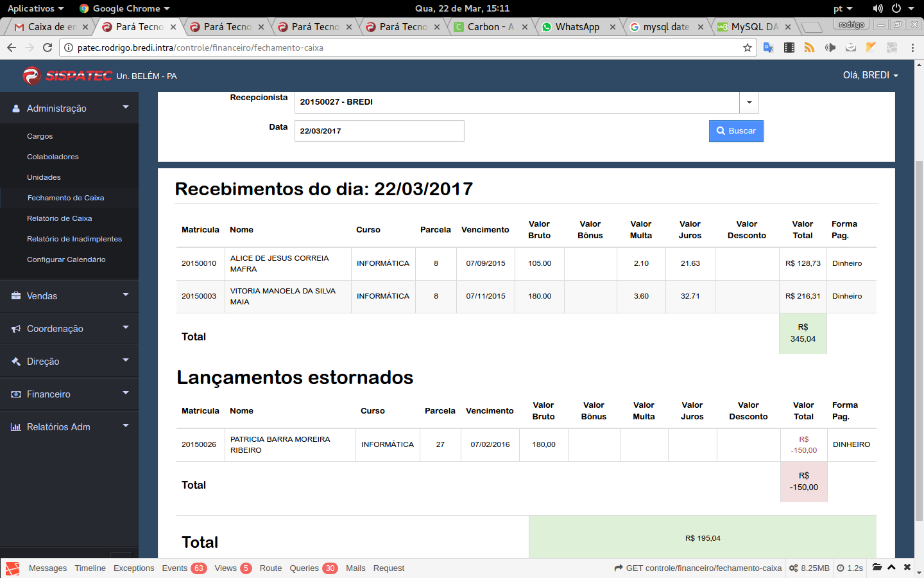Open the Recepcionista dropdown arrow
This screenshot has height=578, width=924.
pyautogui.click(x=749, y=102)
